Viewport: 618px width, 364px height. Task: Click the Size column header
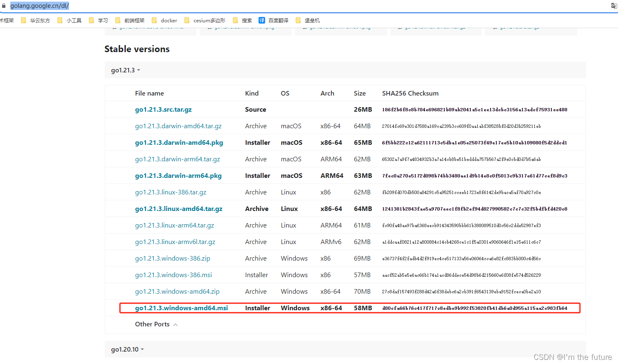tap(359, 93)
